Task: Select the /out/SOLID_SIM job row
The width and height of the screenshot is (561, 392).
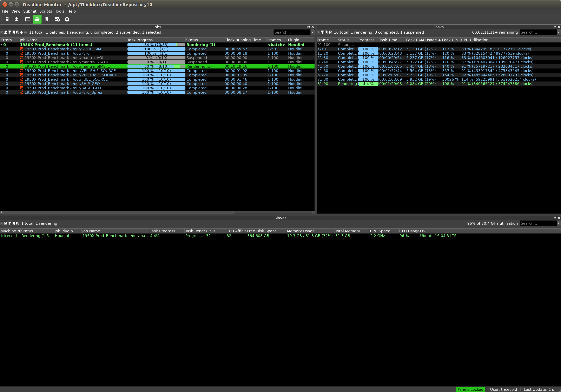Action: click(x=157, y=49)
